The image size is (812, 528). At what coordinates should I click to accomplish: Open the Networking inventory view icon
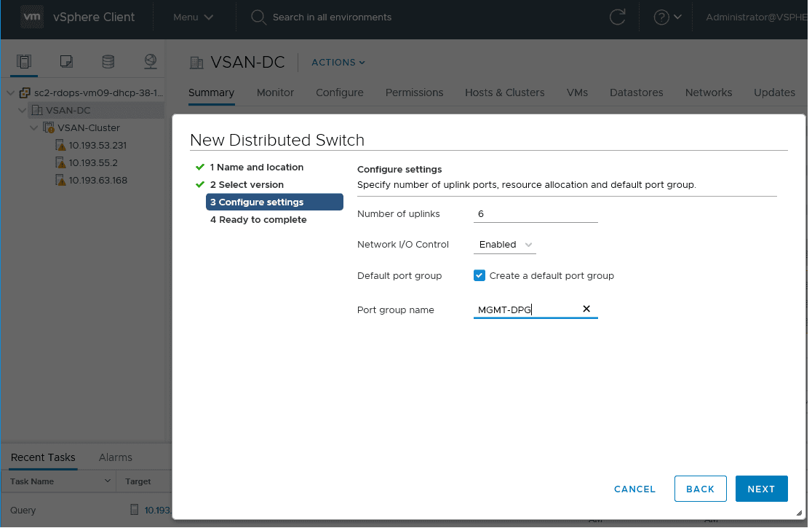[150, 61]
